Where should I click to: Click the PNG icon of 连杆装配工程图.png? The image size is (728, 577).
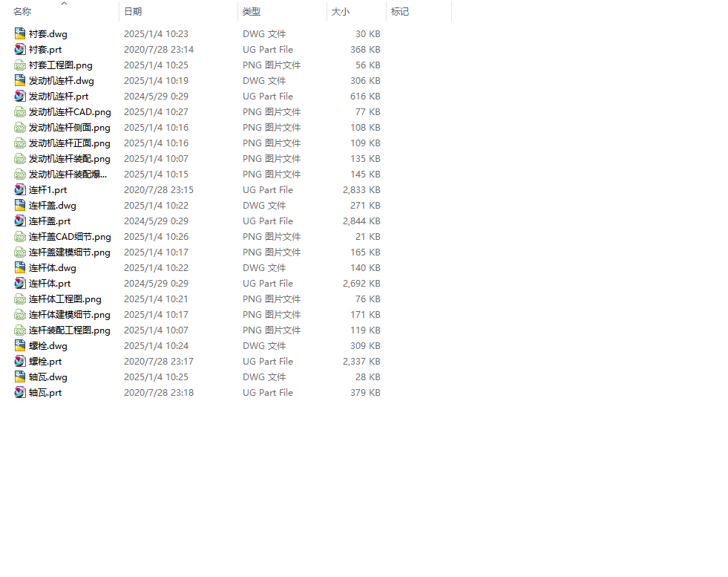click(x=19, y=330)
